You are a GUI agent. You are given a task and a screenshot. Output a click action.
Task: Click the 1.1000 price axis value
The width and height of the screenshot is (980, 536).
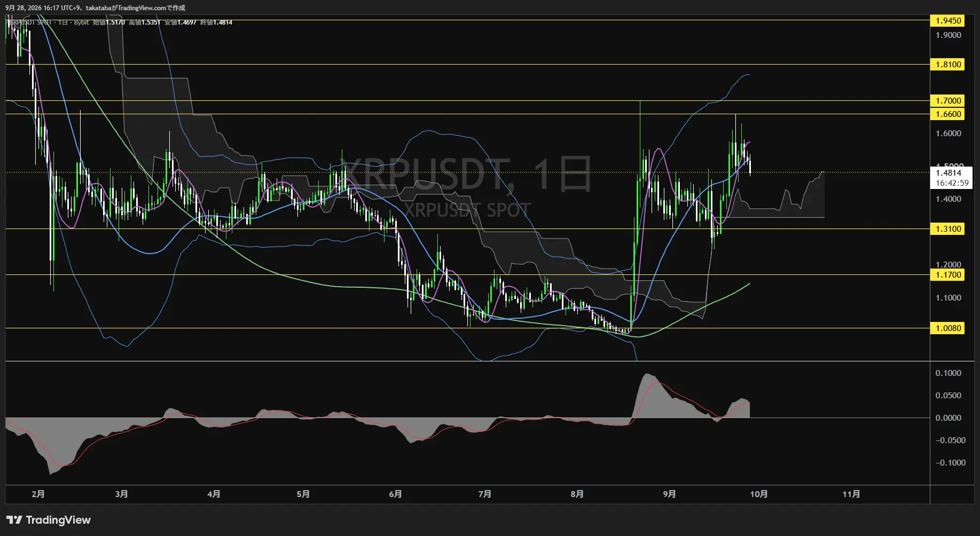pyautogui.click(x=948, y=298)
